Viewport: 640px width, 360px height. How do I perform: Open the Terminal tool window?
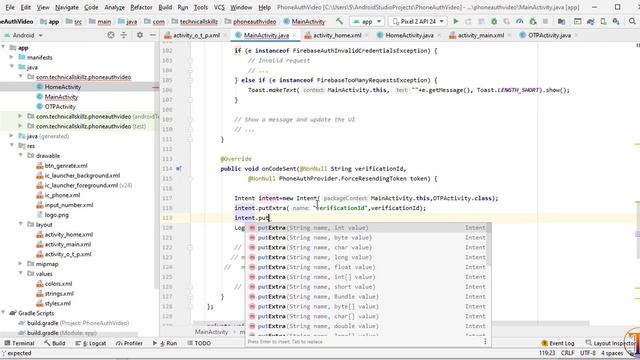19,343
